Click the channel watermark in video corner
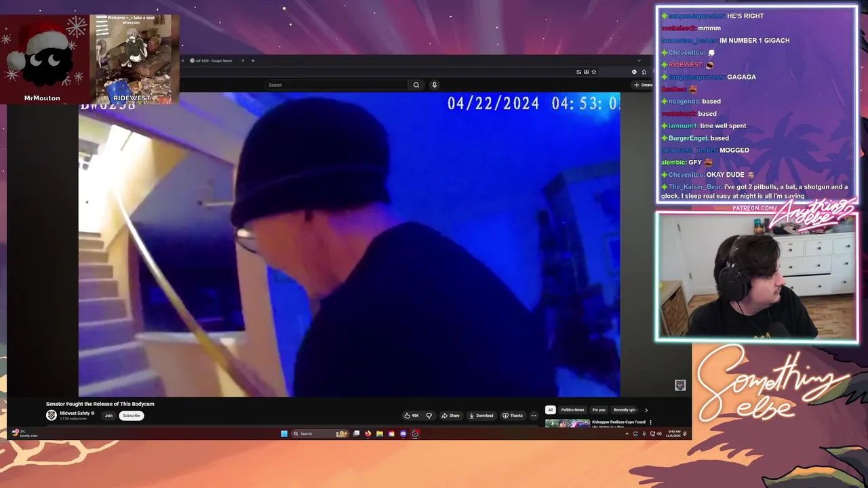868x488 pixels. point(680,386)
